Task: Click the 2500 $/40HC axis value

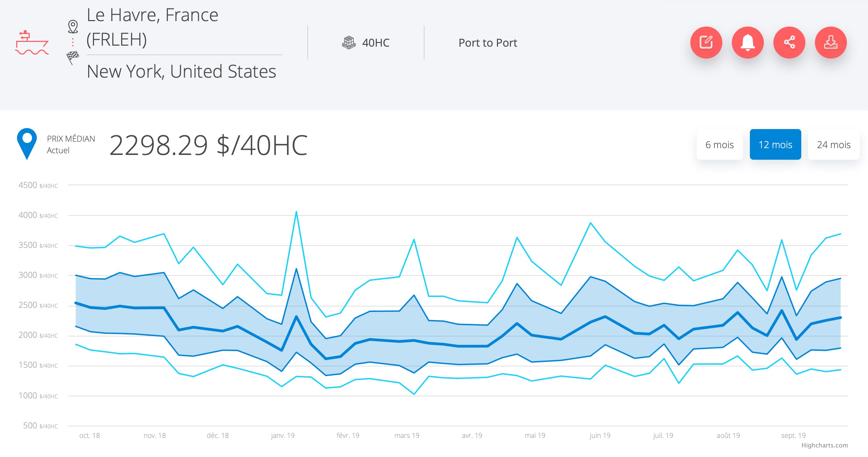Action: pos(38,305)
